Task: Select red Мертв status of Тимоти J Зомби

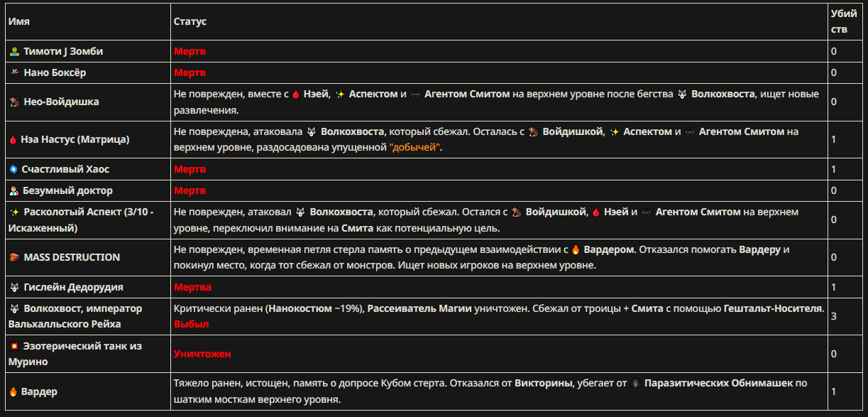Action: pyautogui.click(x=190, y=52)
